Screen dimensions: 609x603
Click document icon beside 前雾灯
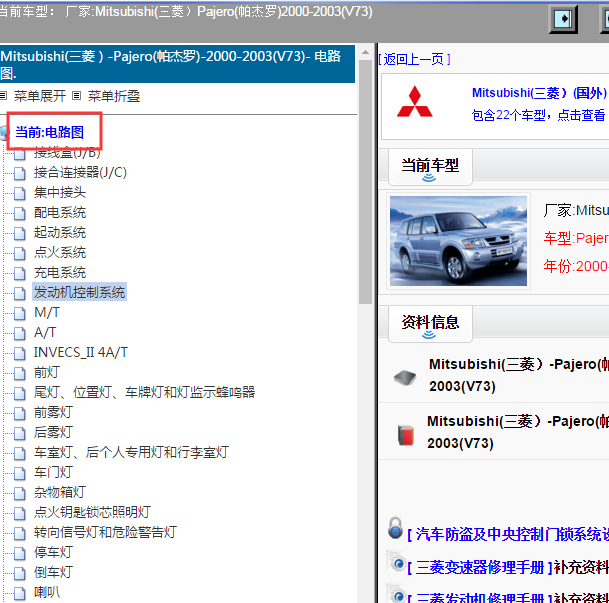tap(20, 413)
